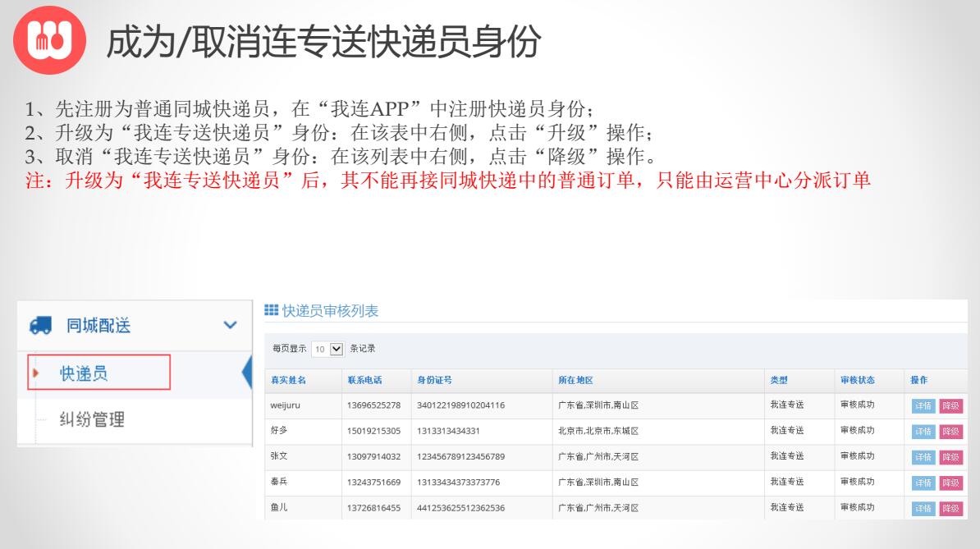Click 审核成功 status in 鱼儿's row

pos(858,507)
